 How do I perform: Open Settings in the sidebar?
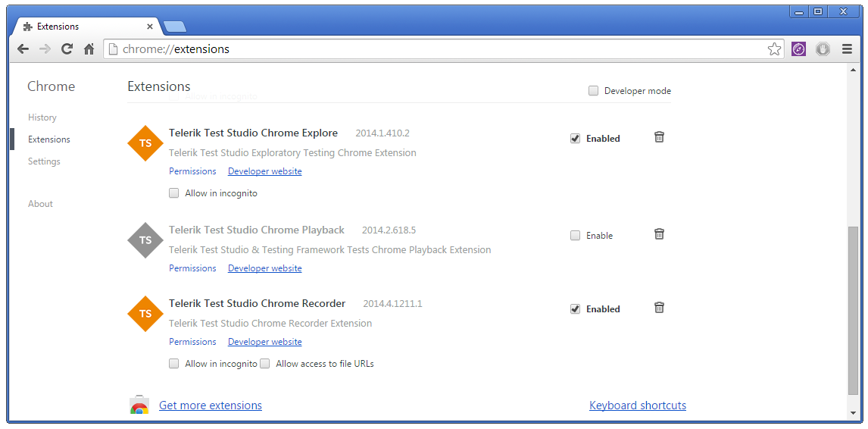click(x=44, y=162)
